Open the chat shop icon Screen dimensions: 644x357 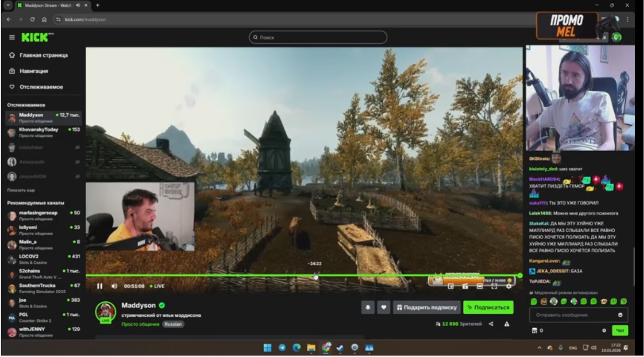coord(535,331)
